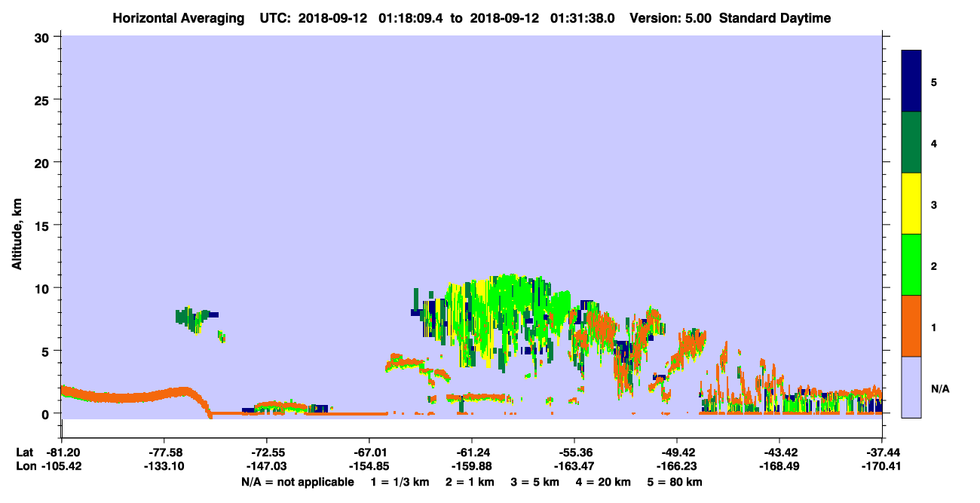Screen dimensions: 980x503
Task: Click latitude value -43.42
Action: [779, 452]
